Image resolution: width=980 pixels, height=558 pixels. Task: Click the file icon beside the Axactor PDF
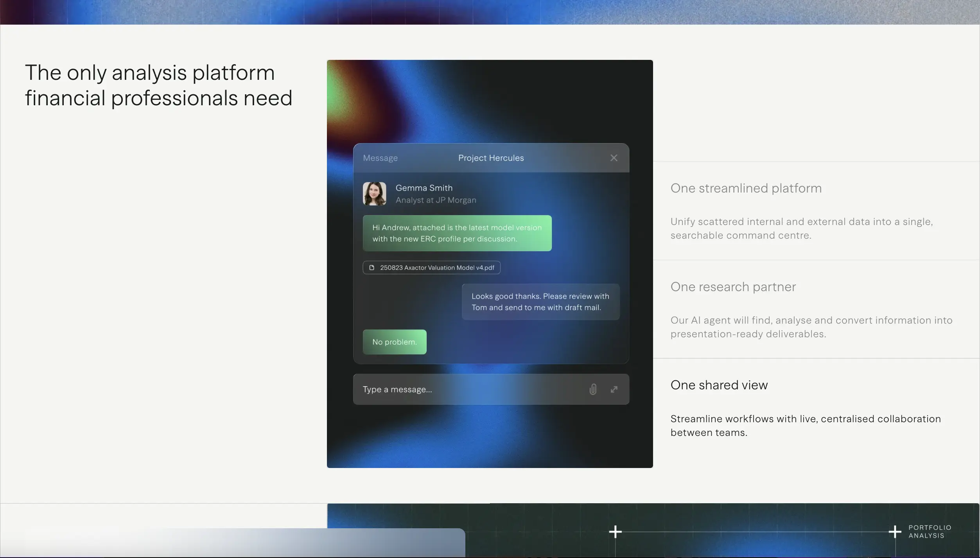[x=372, y=268]
